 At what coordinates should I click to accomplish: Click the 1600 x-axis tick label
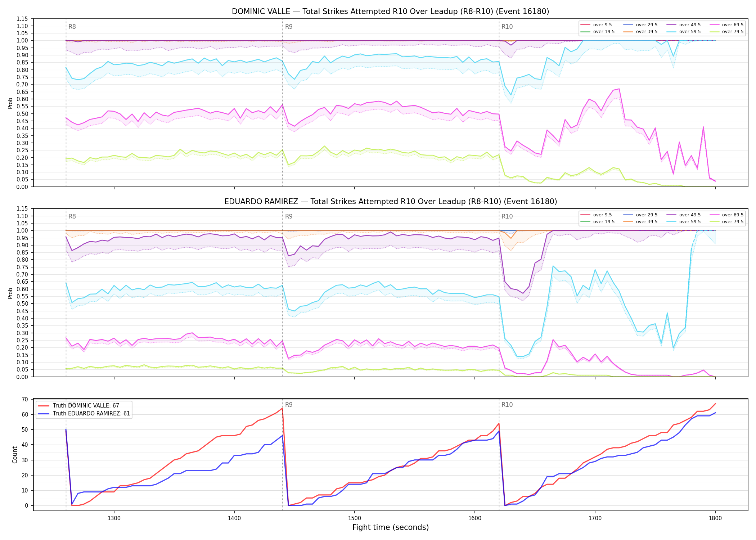pos(475,518)
